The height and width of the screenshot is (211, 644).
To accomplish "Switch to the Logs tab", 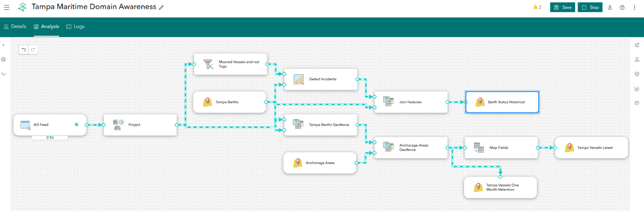I will pyautogui.click(x=75, y=27).
